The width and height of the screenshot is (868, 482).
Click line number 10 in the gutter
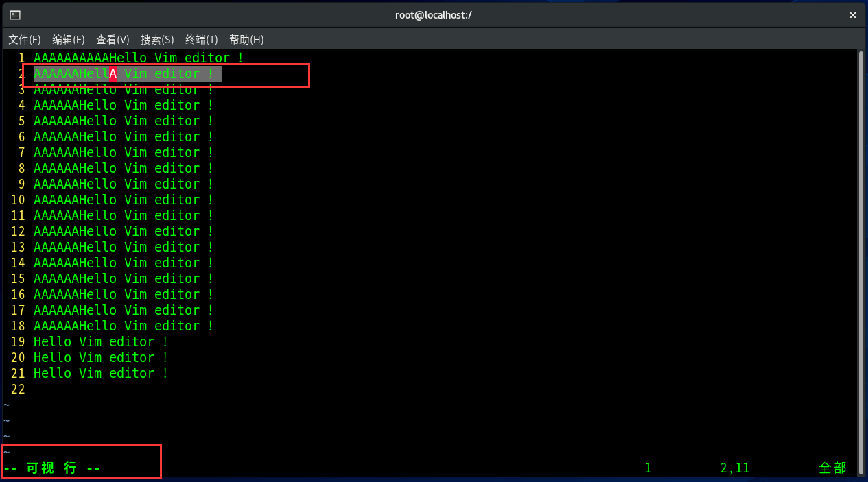tap(18, 200)
